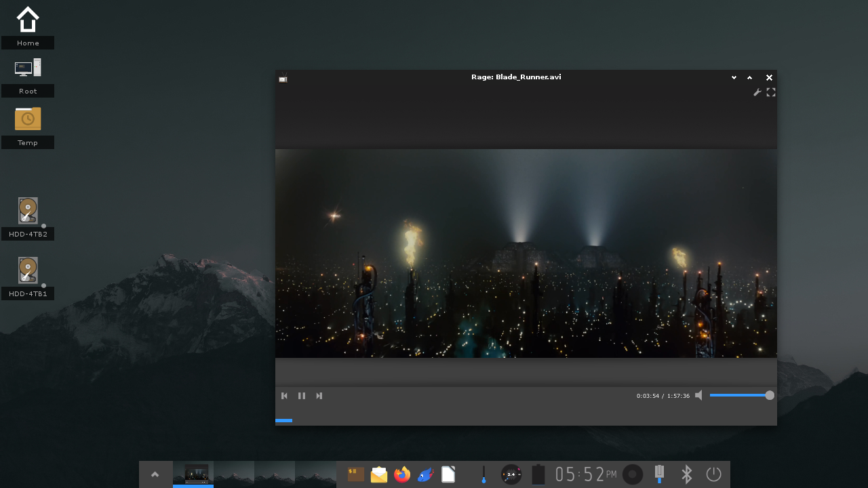
Task: Click the Bluetooth system tray icon
Action: click(x=686, y=474)
